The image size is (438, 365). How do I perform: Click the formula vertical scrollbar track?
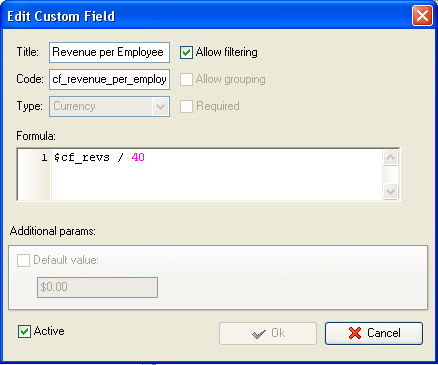pos(390,174)
